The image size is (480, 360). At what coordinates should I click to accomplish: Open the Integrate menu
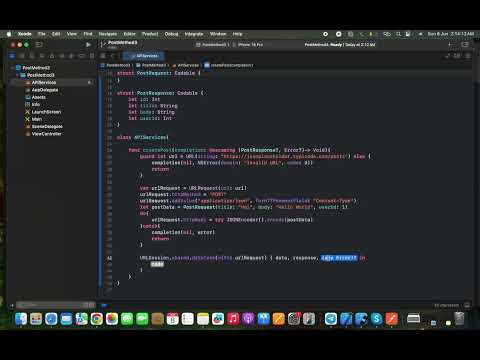tap(194, 34)
